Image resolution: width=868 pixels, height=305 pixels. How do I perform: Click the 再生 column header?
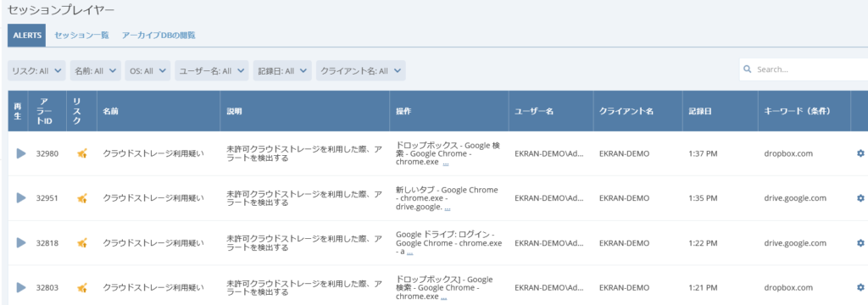click(x=18, y=111)
